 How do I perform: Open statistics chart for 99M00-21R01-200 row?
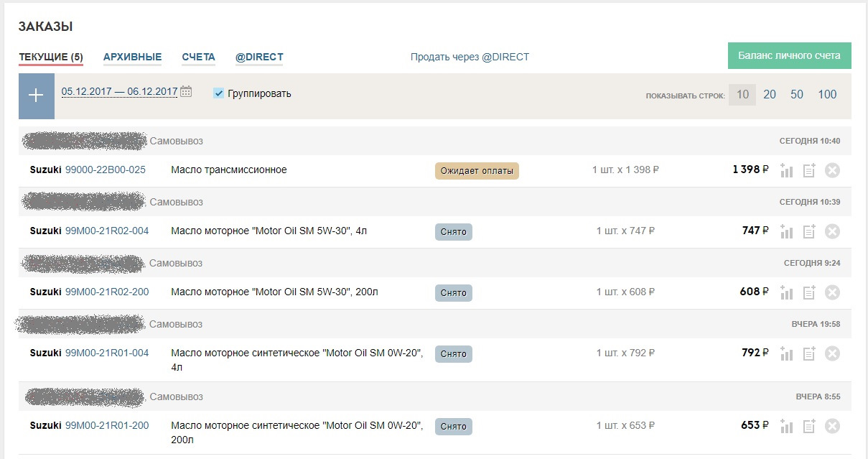pos(787,427)
